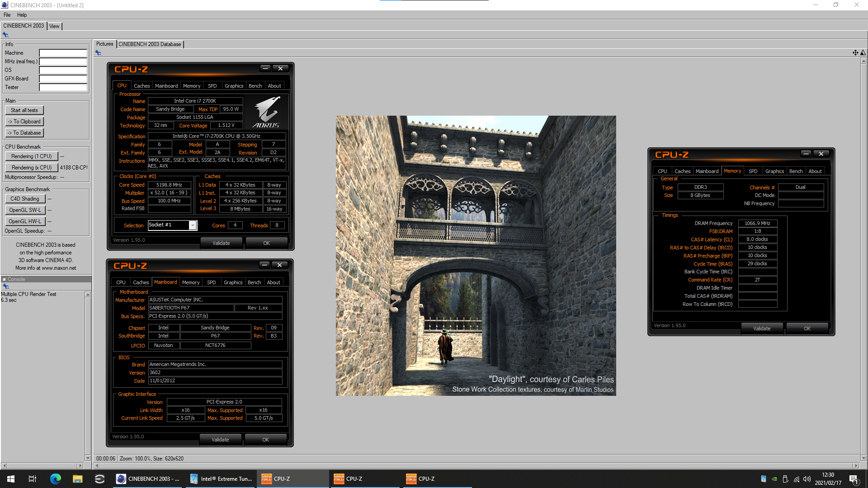Screen dimensions: 868x488
Task: Run OpenGL HW-L test
Action: coord(25,221)
